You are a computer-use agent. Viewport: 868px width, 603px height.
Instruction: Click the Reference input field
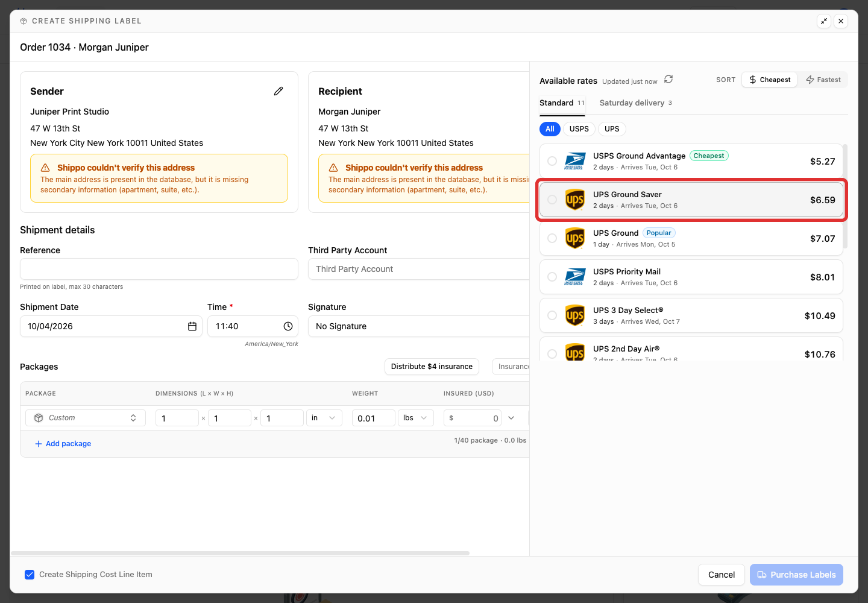coord(159,269)
